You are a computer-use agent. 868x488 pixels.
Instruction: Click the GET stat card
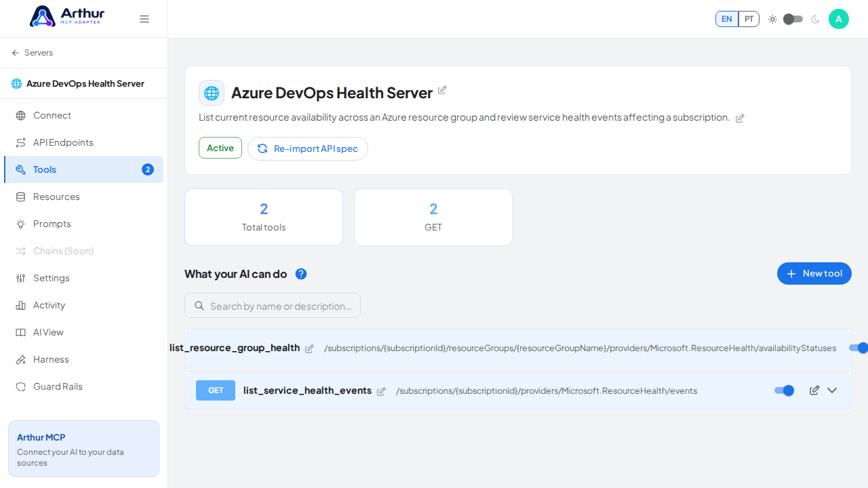click(433, 217)
